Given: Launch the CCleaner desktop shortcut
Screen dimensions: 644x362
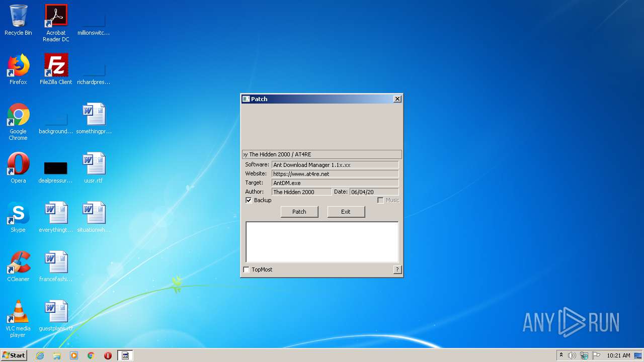Looking at the screenshot, I should point(18,267).
